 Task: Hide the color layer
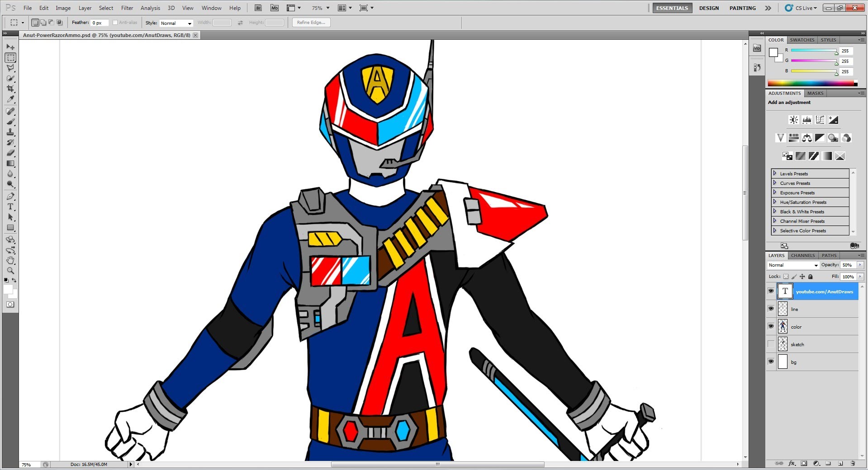click(x=771, y=326)
